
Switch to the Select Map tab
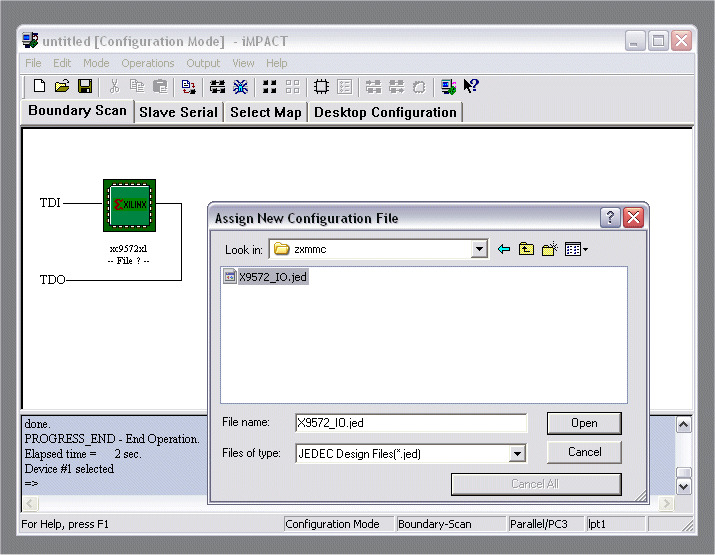click(x=266, y=112)
